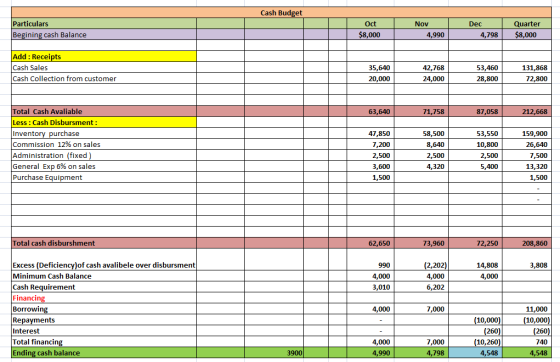Select the Dec beginning balance 4,798
Viewport: 560px width, 362px height.
coord(475,35)
